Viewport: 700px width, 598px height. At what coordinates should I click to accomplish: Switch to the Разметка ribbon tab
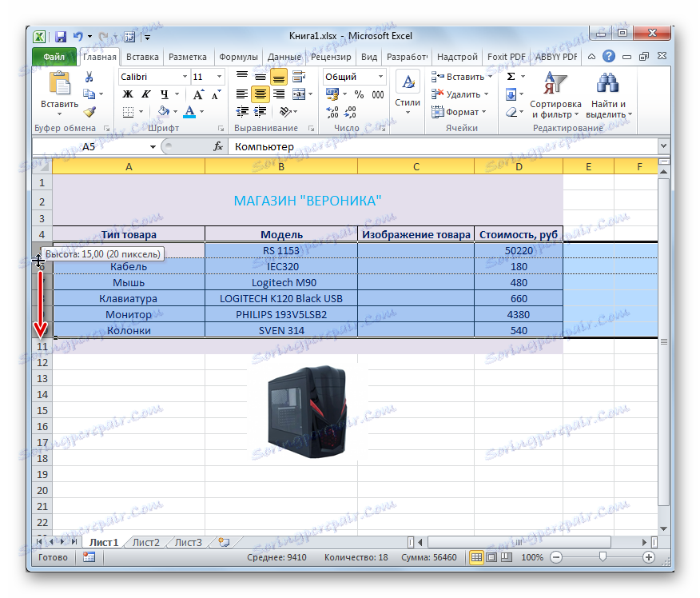pyautogui.click(x=188, y=57)
